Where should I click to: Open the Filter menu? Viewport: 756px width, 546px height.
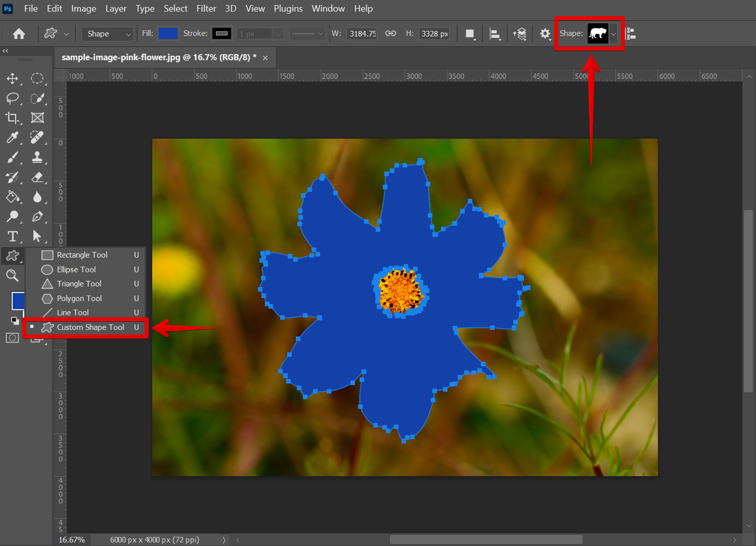coord(206,9)
